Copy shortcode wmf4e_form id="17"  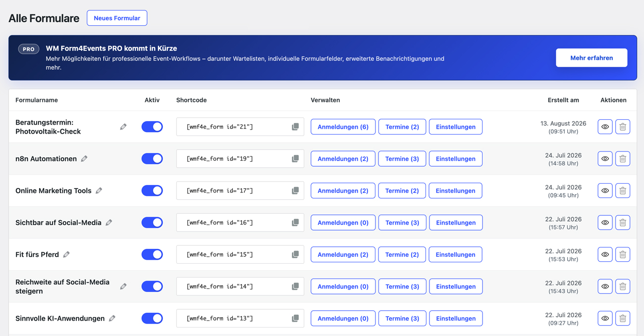pyautogui.click(x=295, y=191)
